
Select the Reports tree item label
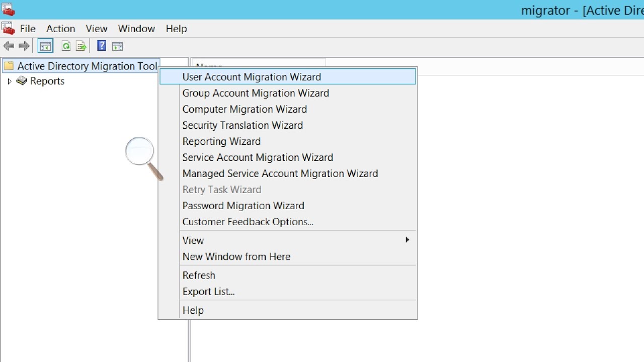(x=47, y=81)
